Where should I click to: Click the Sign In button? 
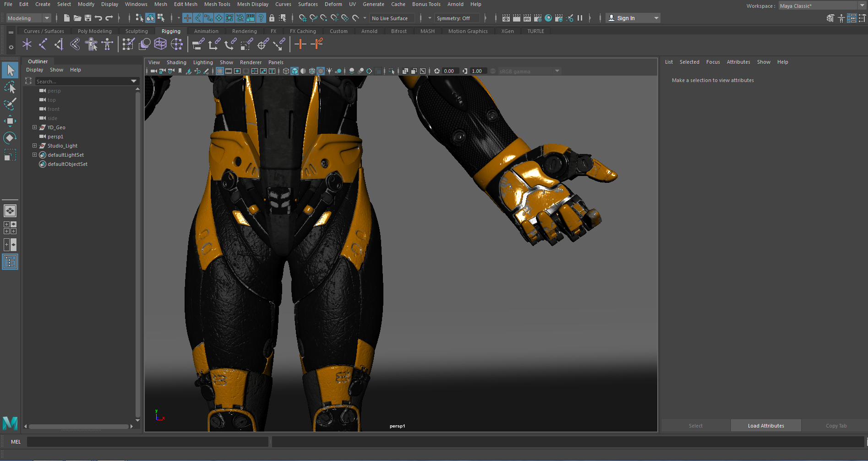[627, 18]
